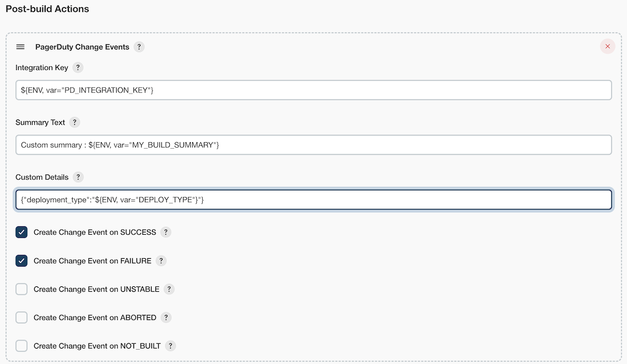Open help for Change Event on SUCCESS
Viewport: 627px width, 364px height.
click(165, 232)
